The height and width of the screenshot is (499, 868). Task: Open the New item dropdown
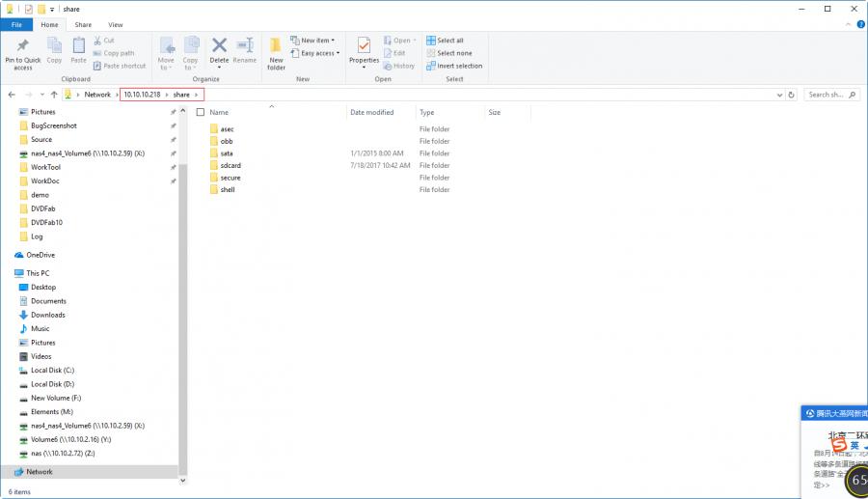312,41
